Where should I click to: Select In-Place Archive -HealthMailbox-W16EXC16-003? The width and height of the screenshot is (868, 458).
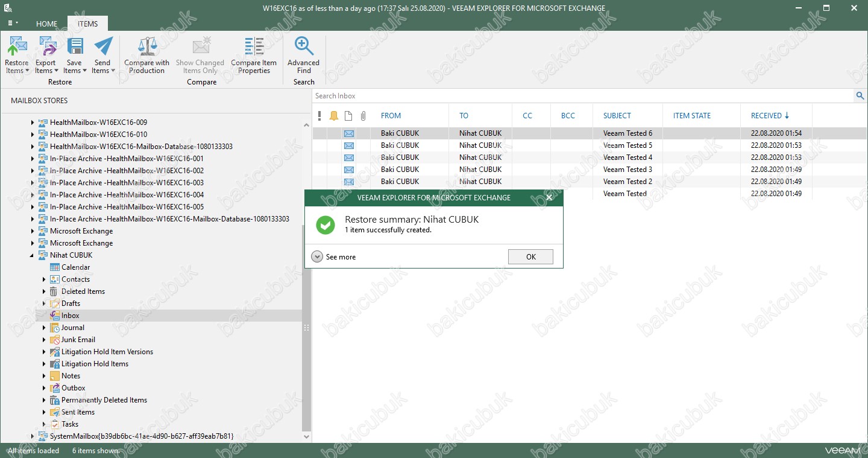click(x=127, y=183)
